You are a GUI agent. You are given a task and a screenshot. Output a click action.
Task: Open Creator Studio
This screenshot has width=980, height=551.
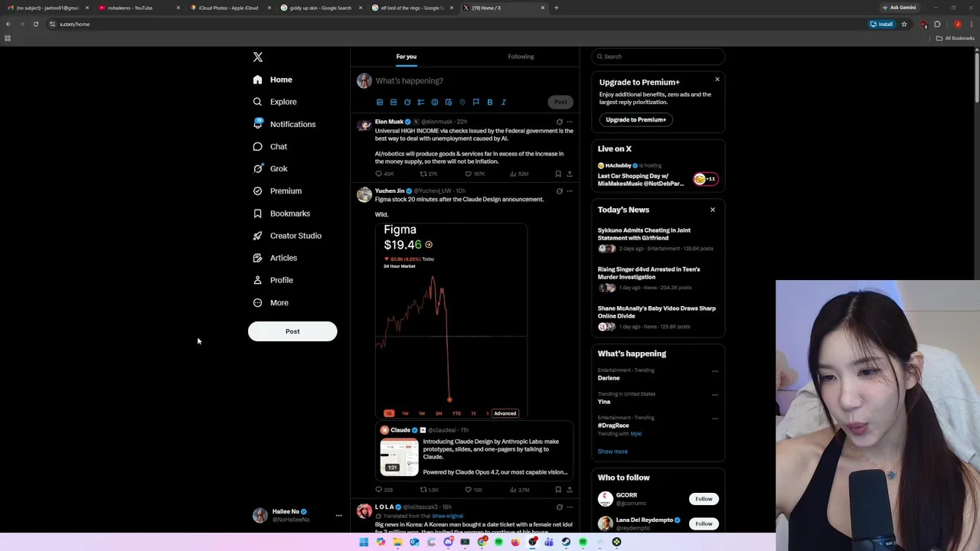pos(286,236)
